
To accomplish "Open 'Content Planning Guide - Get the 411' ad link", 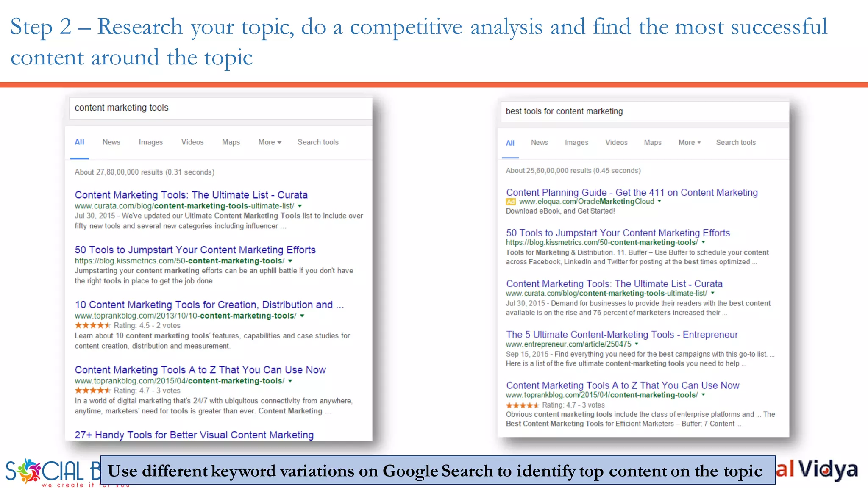I will pos(632,193).
